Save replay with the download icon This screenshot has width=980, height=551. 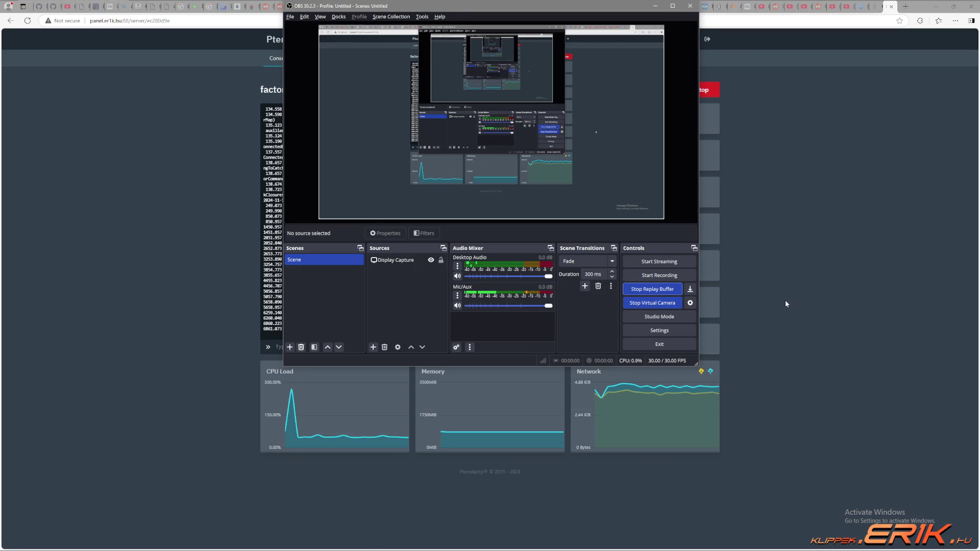coord(690,289)
